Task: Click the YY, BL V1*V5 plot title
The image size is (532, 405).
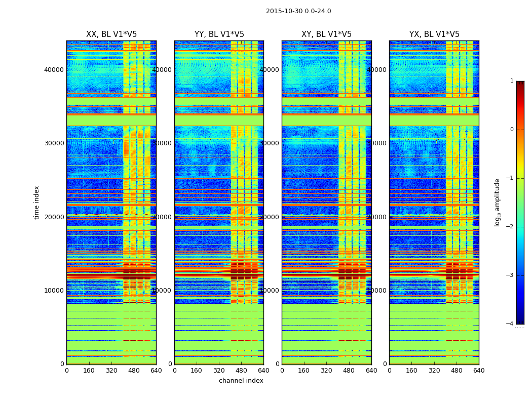Action: [x=219, y=34]
